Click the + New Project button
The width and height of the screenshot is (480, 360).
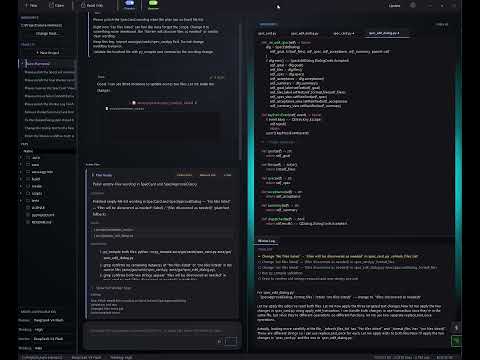[48, 53]
